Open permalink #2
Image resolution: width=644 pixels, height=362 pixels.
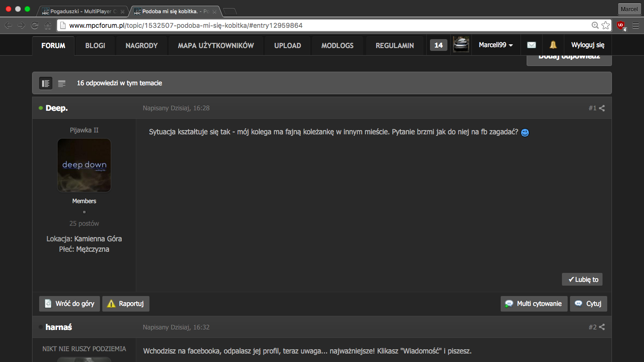pyautogui.click(x=592, y=327)
